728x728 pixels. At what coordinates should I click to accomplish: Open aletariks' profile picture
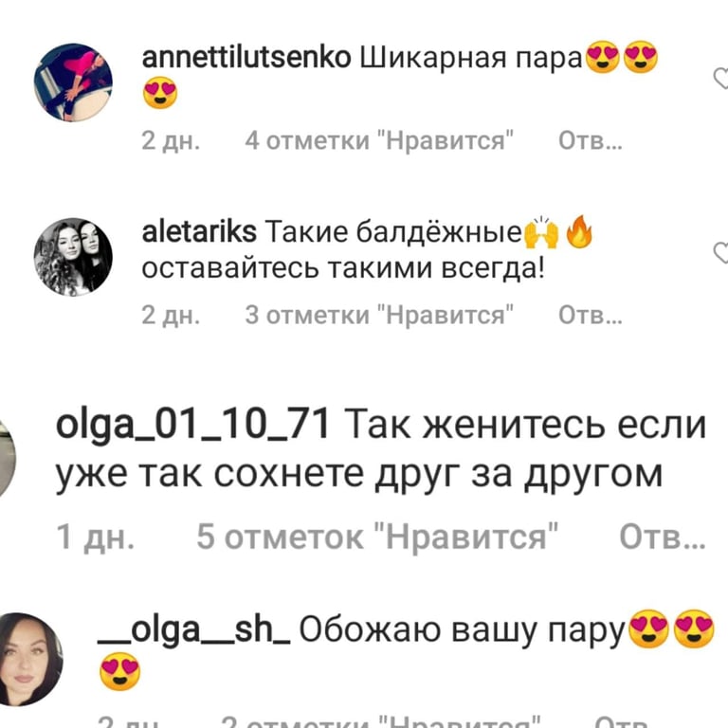(x=73, y=257)
